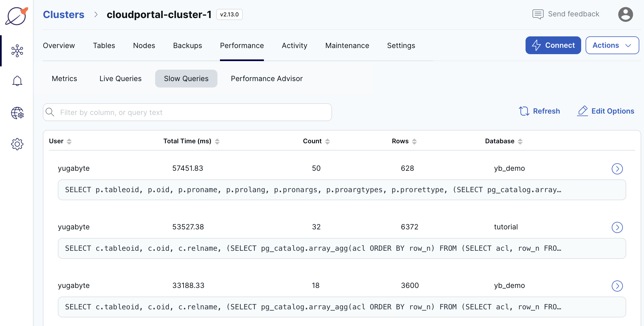Click the 53527.38 total time value

tap(188, 227)
